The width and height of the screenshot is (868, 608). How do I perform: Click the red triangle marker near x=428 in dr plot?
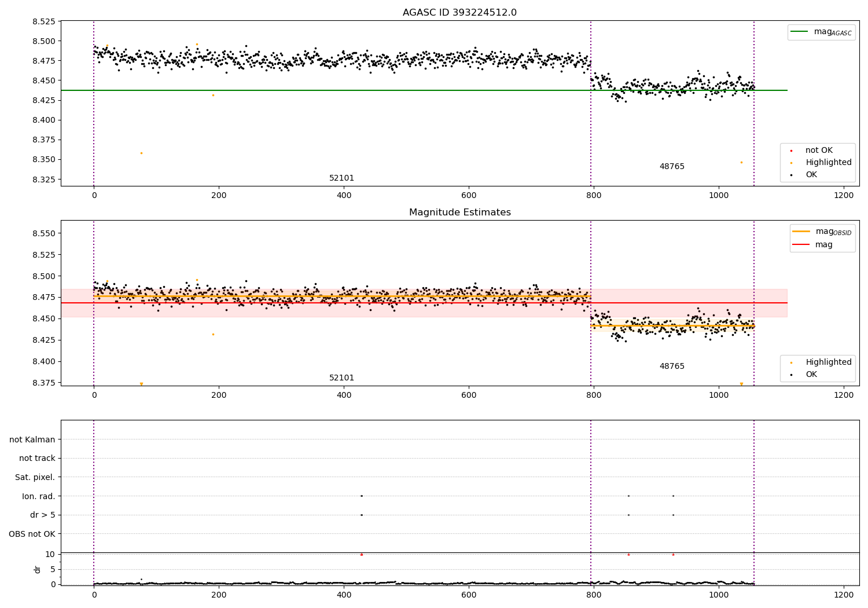point(362,555)
